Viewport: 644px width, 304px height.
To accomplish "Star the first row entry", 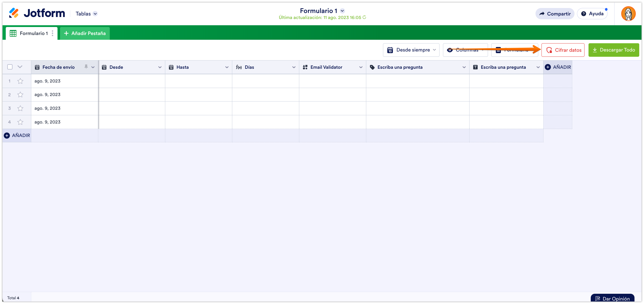I will [x=20, y=81].
